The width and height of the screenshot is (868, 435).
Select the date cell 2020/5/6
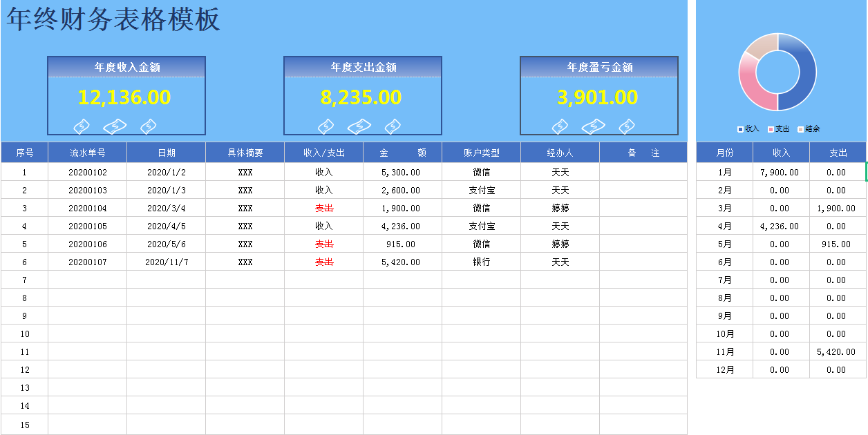(x=167, y=244)
